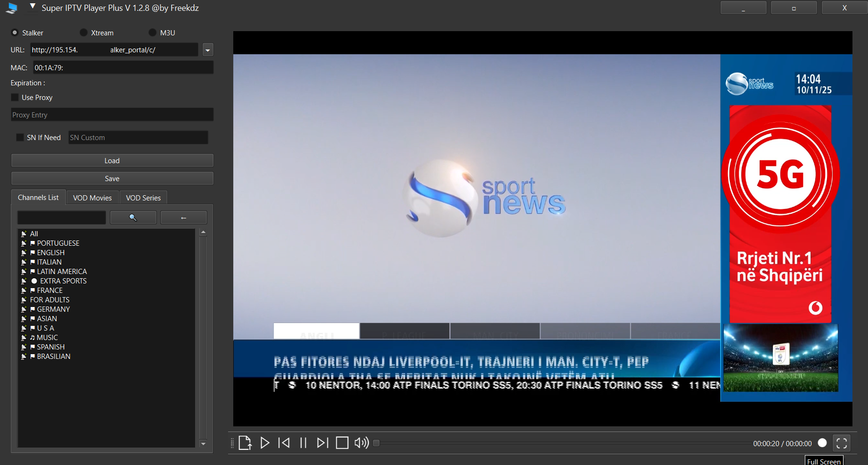Open file icon in player controls
868x465 pixels.
tap(245, 443)
